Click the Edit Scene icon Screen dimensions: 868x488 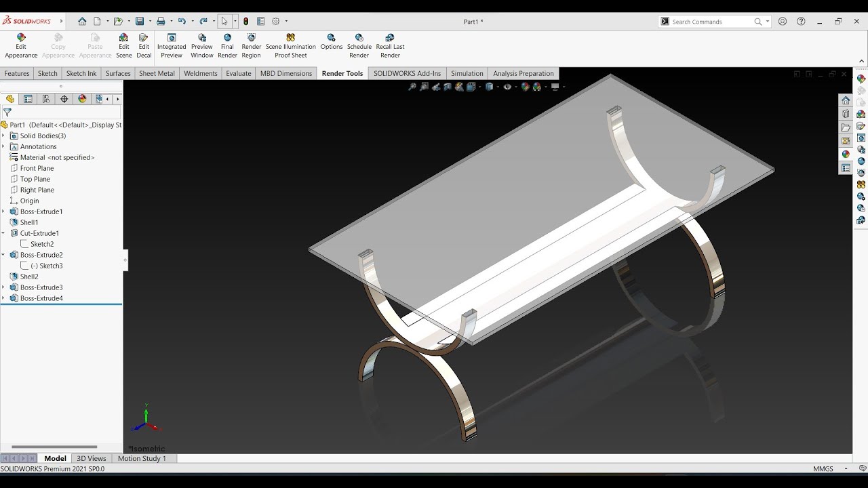pyautogui.click(x=123, y=46)
